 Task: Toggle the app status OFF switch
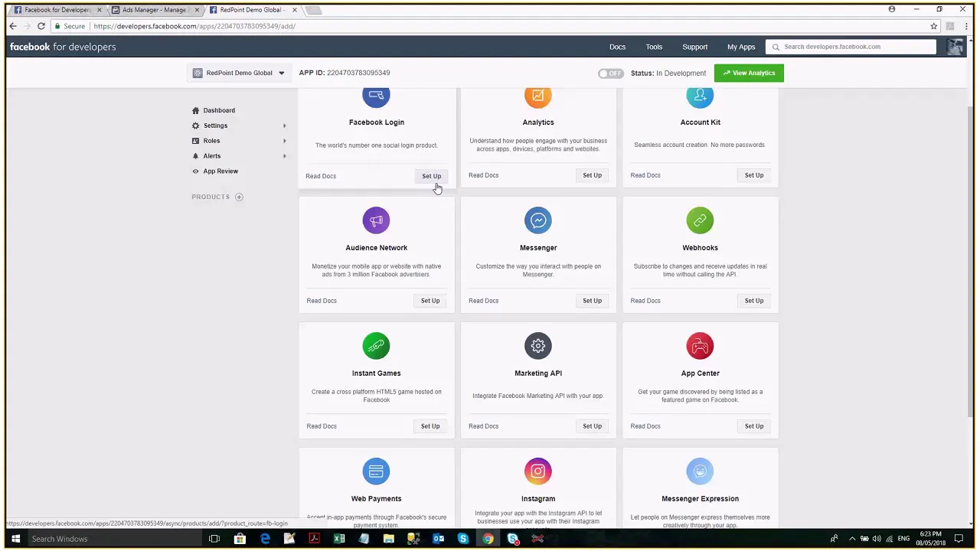611,73
